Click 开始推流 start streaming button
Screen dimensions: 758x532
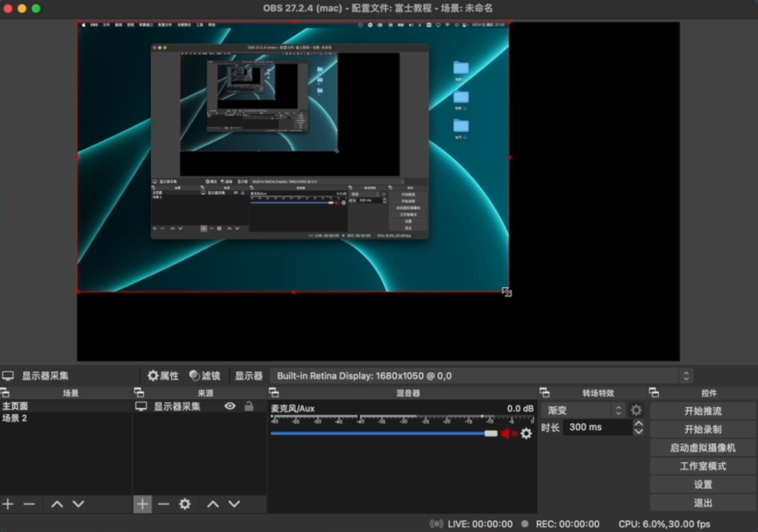[703, 411]
